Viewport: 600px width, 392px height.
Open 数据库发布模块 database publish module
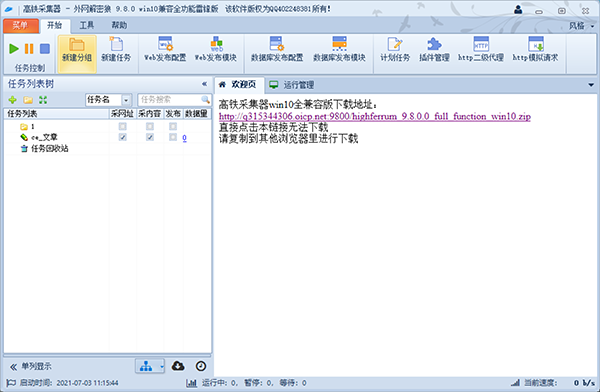(339, 50)
